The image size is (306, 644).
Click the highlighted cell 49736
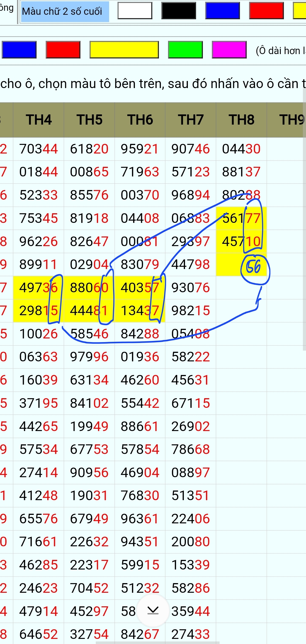pyautogui.click(x=38, y=288)
